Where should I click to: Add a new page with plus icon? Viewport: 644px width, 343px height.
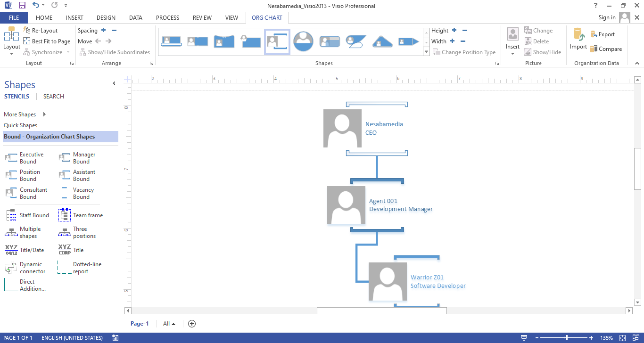pyautogui.click(x=192, y=324)
